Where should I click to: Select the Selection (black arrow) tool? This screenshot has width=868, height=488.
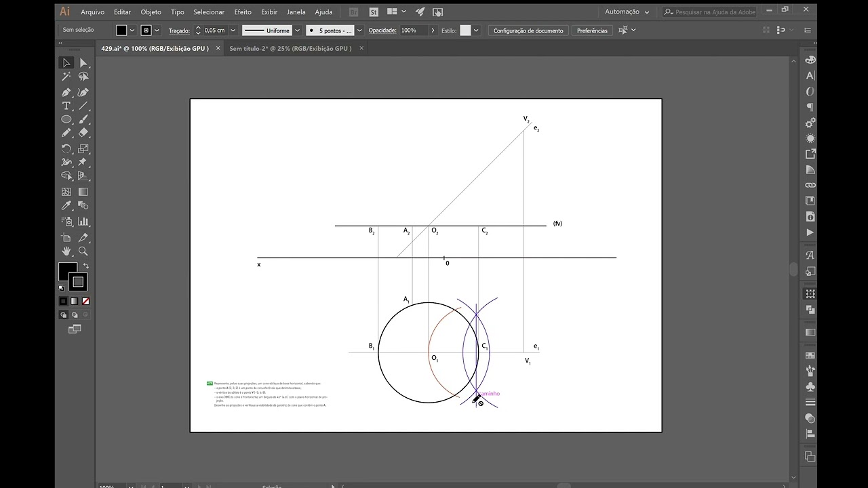(66, 62)
